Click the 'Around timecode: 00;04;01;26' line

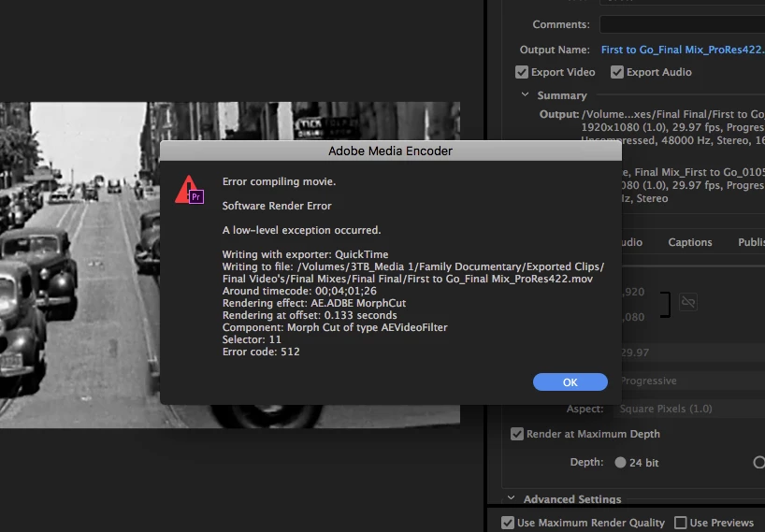click(299, 291)
